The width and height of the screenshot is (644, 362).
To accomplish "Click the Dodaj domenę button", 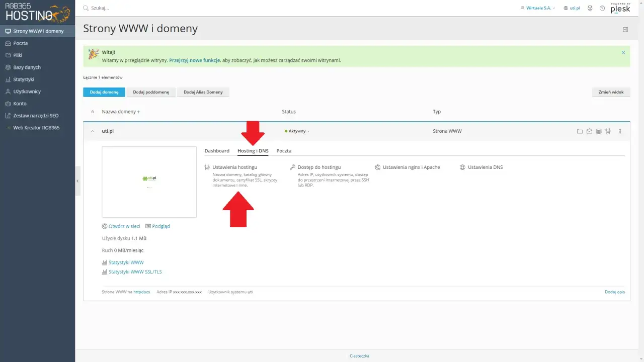I will point(104,92).
